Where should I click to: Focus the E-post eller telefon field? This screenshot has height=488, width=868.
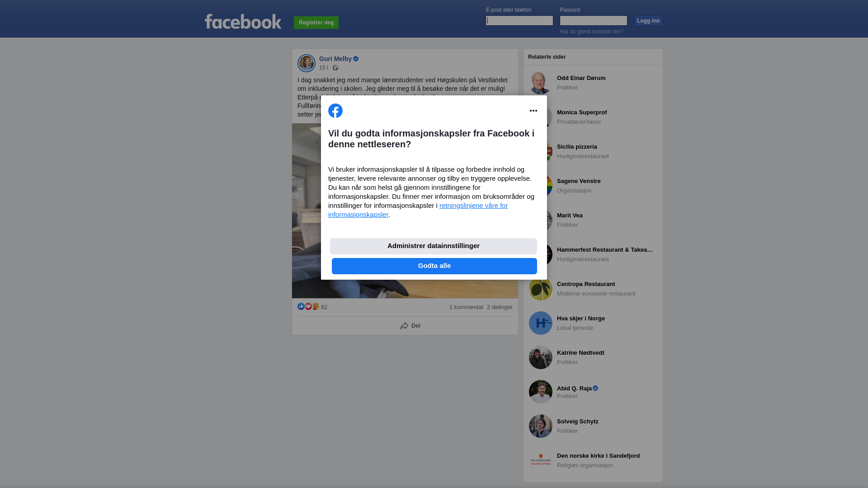(519, 21)
